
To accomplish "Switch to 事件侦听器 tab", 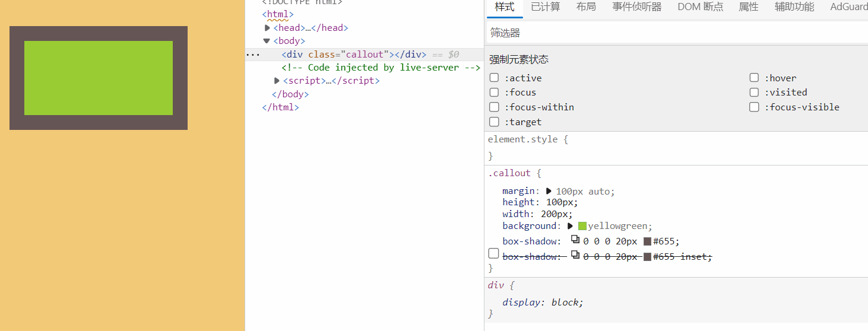I will pyautogui.click(x=637, y=7).
